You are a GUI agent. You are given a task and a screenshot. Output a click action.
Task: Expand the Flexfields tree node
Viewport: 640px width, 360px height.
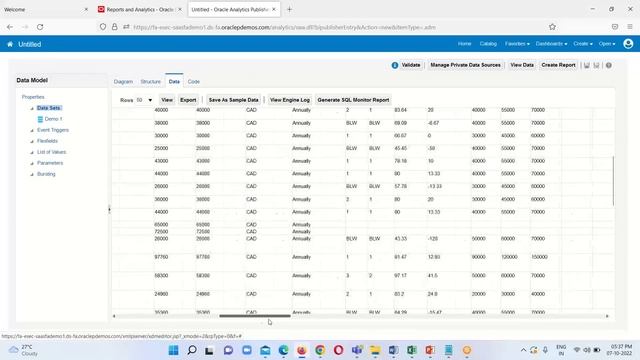click(x=32, y=142)
